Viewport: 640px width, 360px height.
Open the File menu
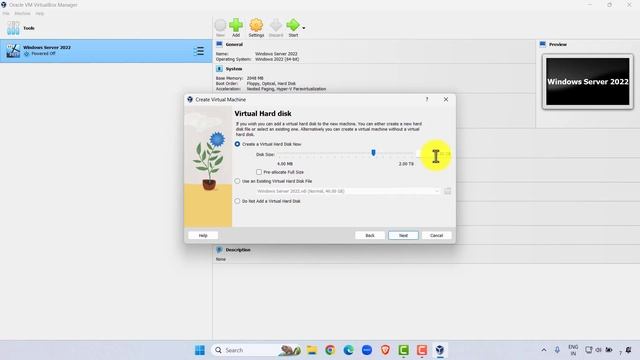click(x=6, y=13)
